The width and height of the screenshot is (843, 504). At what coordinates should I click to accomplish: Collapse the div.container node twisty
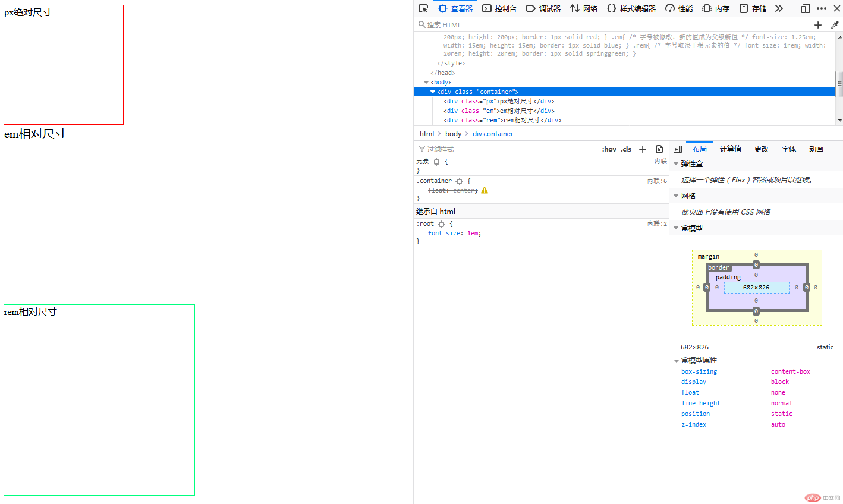coord(433,92)
